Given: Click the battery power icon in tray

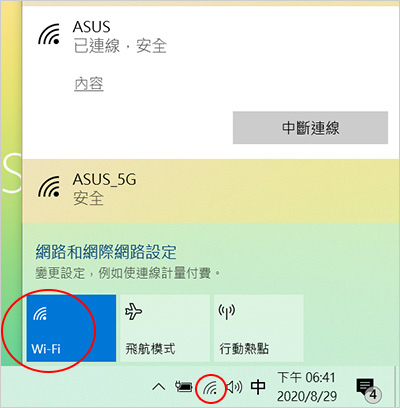Looking at the screenshot, I should point(184,387).
